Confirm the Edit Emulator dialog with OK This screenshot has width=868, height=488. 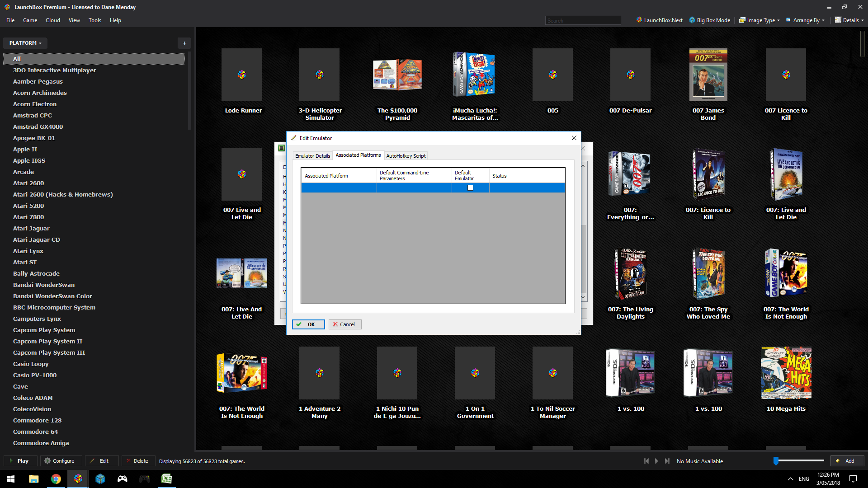(x=308, y=324)
